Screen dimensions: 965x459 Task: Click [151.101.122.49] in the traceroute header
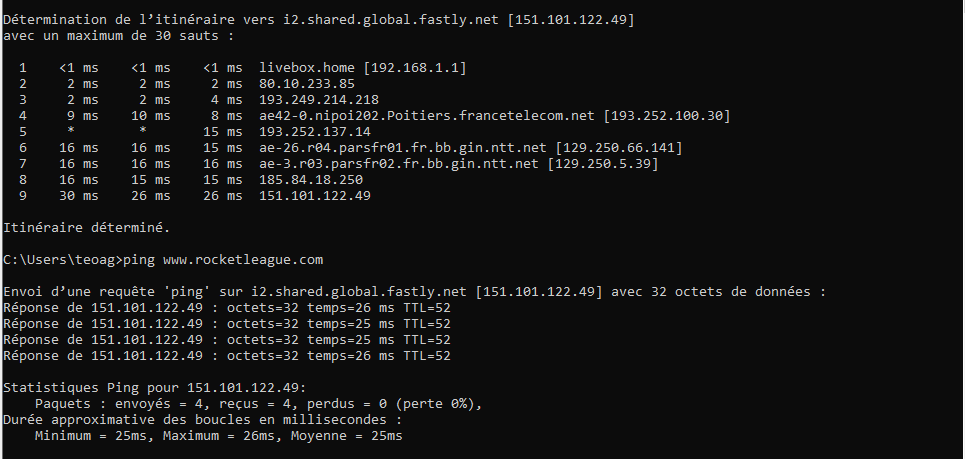pyautogui.click(x=571, y=20)
